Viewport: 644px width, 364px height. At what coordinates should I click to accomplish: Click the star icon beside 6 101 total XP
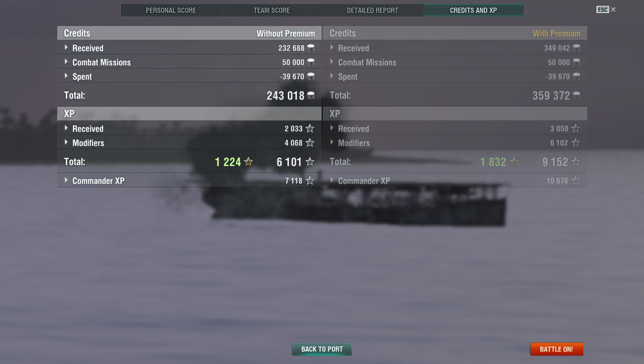coord(310,162)
